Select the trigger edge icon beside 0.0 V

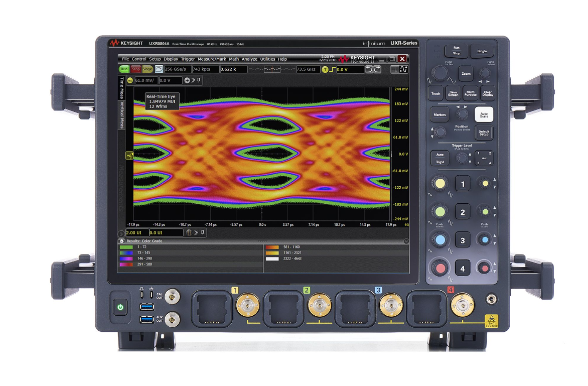tap(333, 70)
